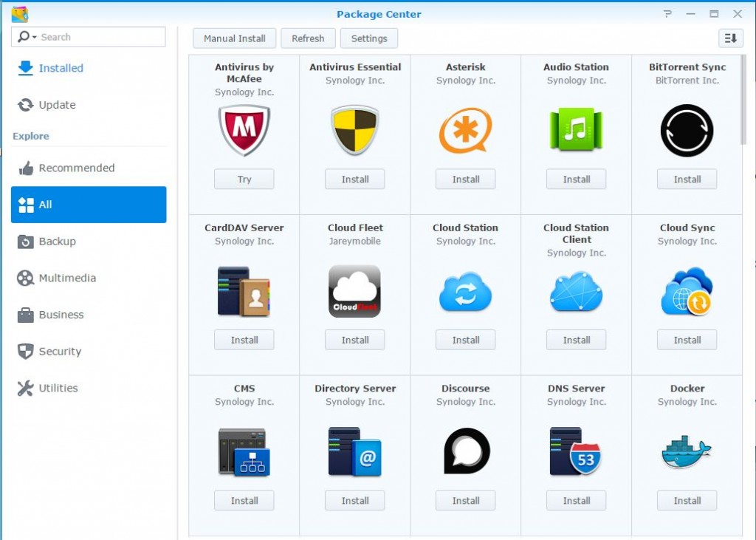Open the Discourse speech bubble icon
The width and height of the screenshot is (756, 540).
(467, 451)
